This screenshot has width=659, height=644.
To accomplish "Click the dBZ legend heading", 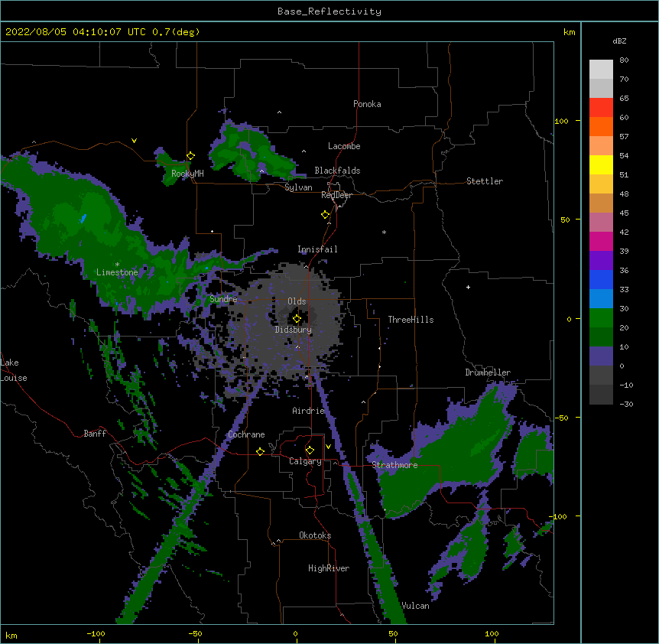I will [619, 41].
